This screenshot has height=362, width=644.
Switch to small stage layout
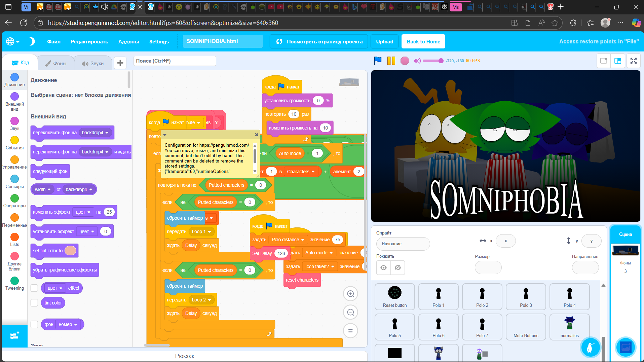[604, 61]
